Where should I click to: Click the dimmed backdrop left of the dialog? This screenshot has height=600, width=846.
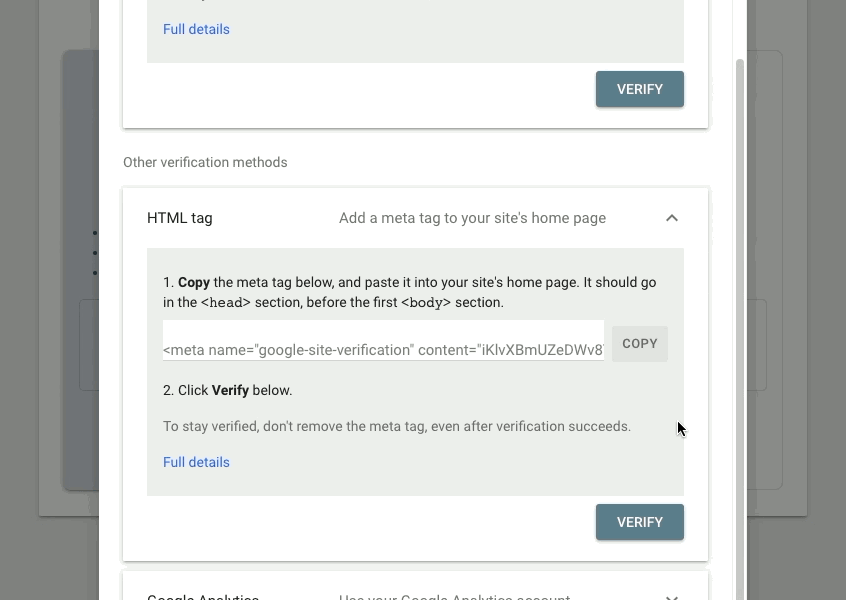[x=50, y=300]
